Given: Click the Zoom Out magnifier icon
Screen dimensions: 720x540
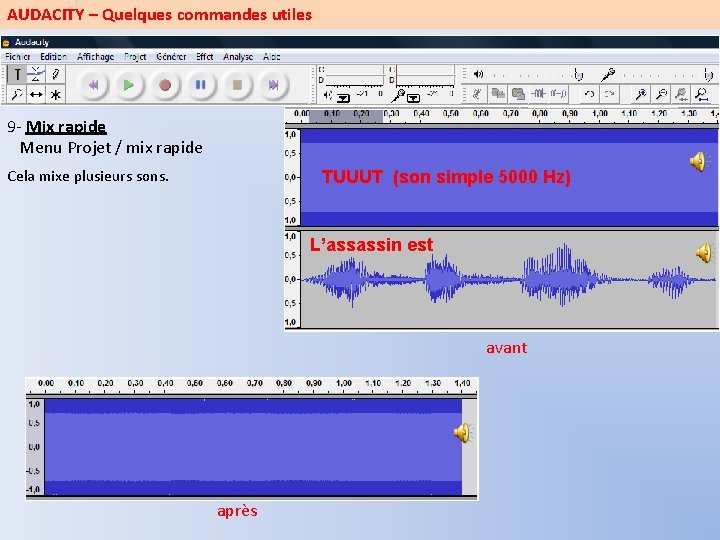Looking at the screenshot, I should [661, 94].
